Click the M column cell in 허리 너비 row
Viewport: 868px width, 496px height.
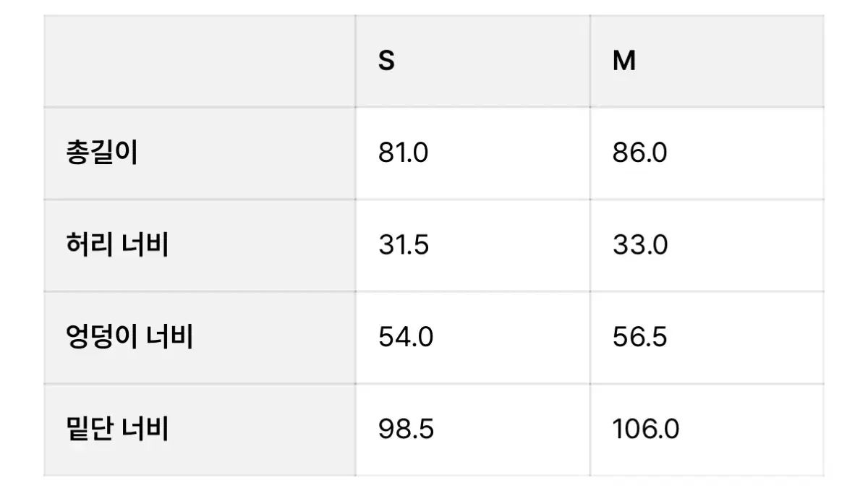[x=707, y=245]
